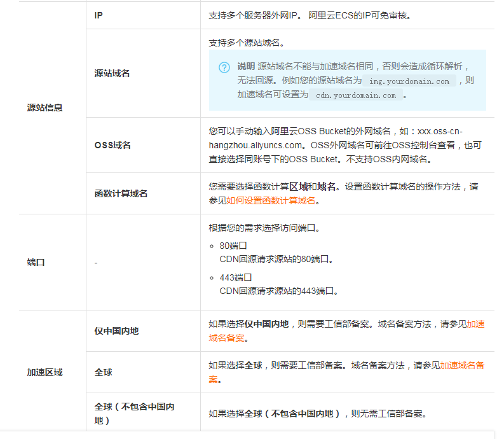The height and width of the screenshot is (439, 504).
Task: Click the cdn.yourdomain.com code snippet
Action: [355, 95]
